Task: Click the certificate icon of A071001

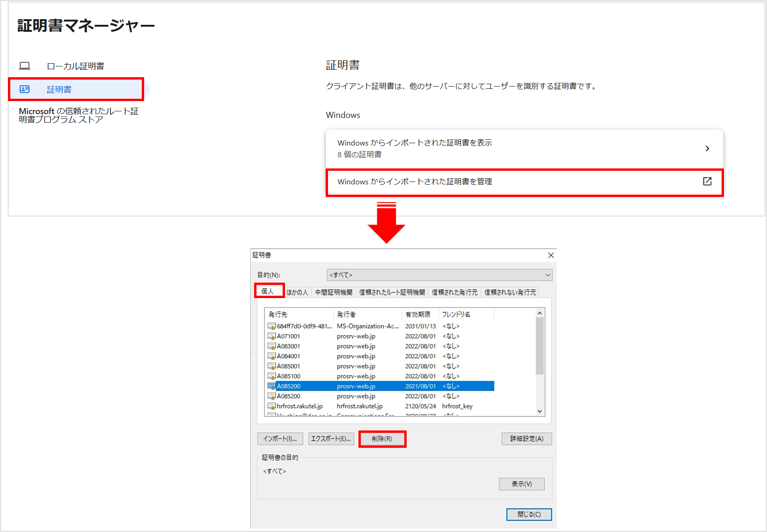Action: (271, 336)
